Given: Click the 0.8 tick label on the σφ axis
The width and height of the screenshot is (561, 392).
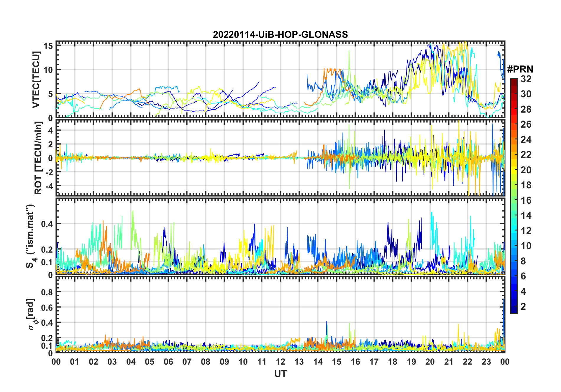Looking at the screenshot, I should click(47, 292).
